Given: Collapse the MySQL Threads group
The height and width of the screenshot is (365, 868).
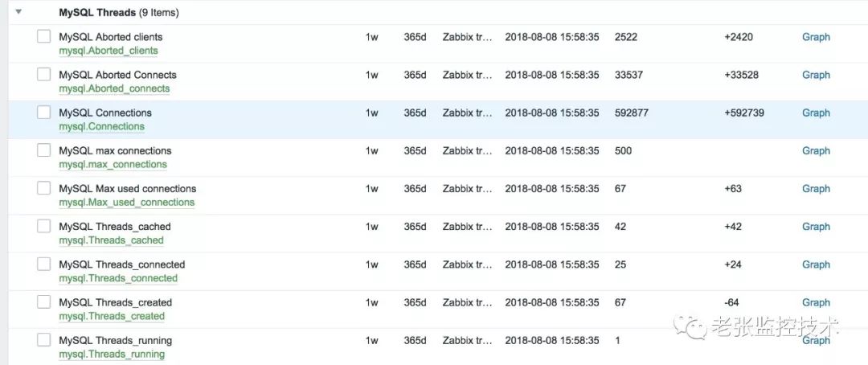Looking at the screenshot, I should pos(18,11).
